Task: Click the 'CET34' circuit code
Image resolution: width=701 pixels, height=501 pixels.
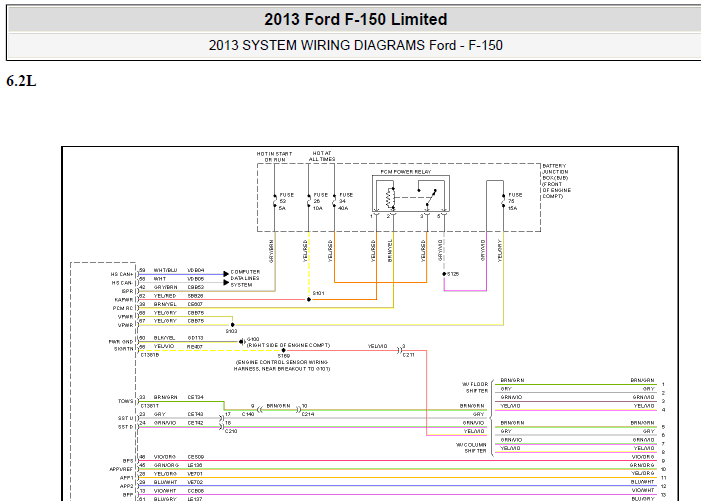Action: tap(195, 397)
